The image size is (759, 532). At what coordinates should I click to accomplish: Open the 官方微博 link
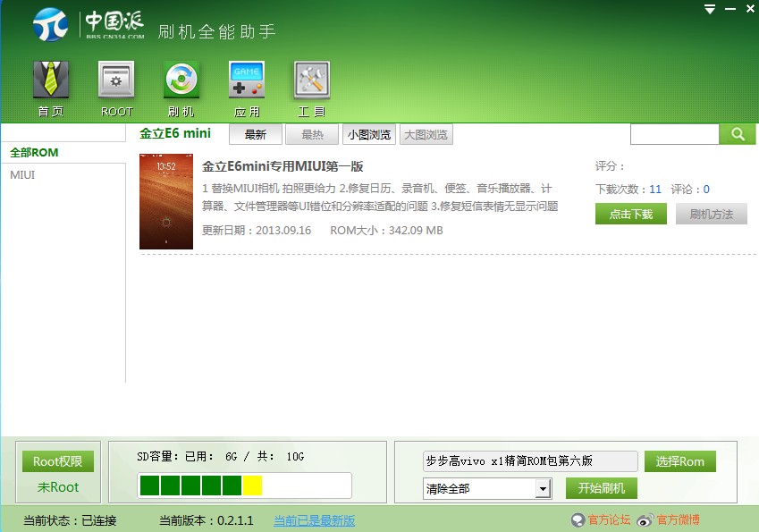click(679, 519)
